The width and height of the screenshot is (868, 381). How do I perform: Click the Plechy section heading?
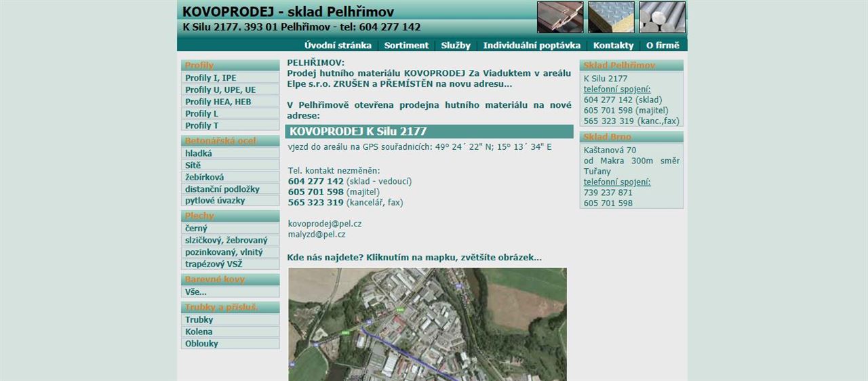click(x=230, y=216)
